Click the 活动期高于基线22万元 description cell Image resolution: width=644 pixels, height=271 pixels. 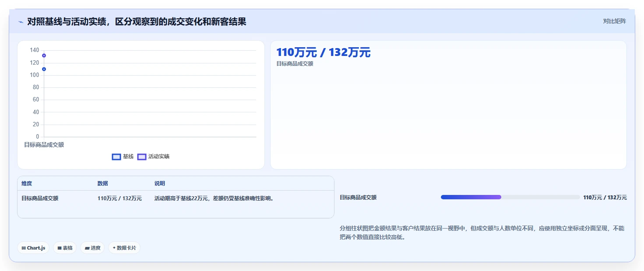[x=215, y=198]
